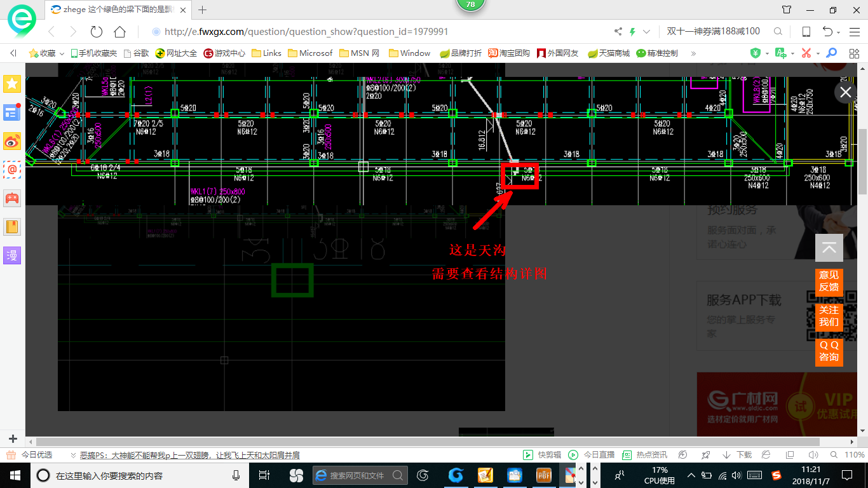
Task: Open 今日直播 from the status bar
Action: coord(592,455)
